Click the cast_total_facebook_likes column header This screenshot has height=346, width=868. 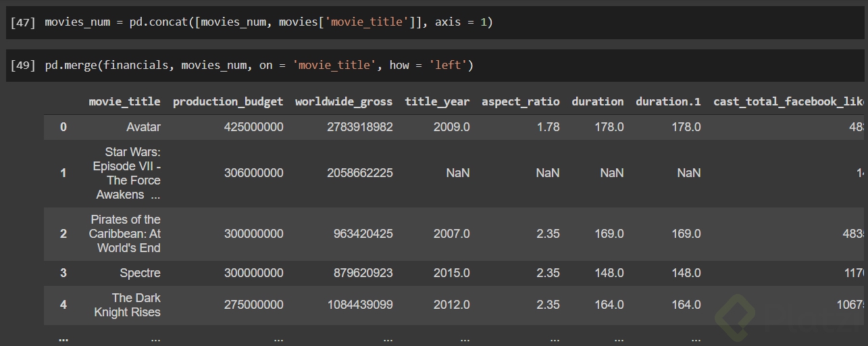click(x=789, y=101)
